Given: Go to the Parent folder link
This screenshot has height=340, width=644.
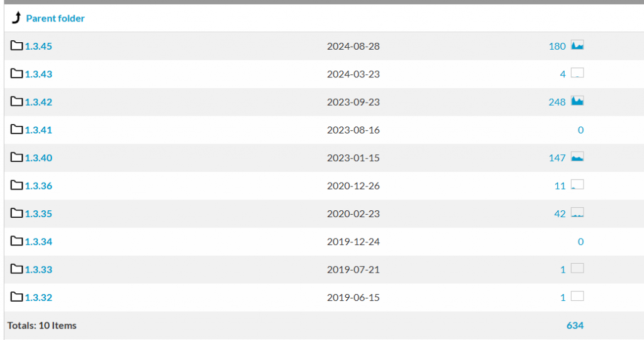Looking at the screenshot, I should pyautogui.click(x=55, y=19).
